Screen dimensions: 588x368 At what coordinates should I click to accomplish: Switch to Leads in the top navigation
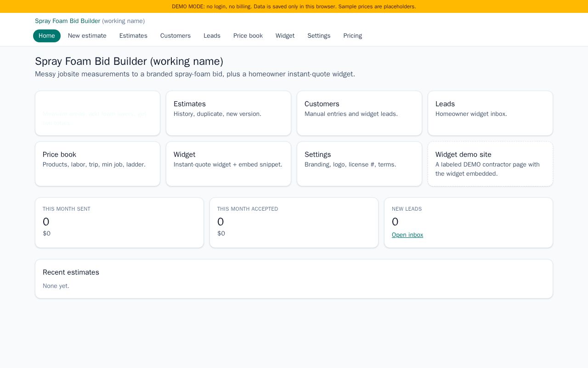[212, 36]
